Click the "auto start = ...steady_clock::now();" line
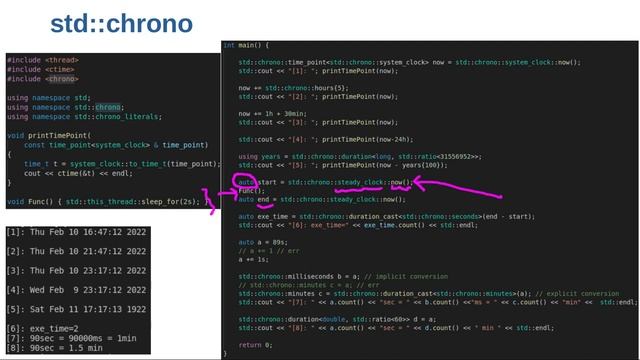Image resolution: width=640 pixels, height=360 pixels. 326,182
